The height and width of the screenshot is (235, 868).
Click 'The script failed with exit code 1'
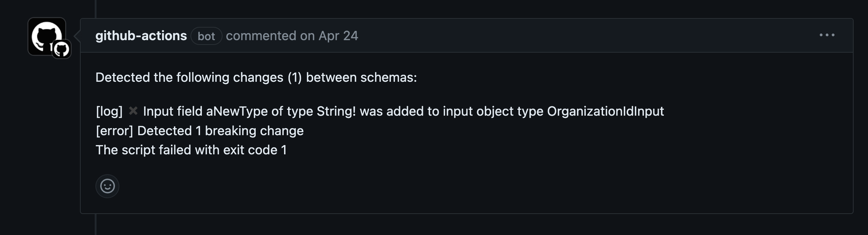click(x=191, y=150)
